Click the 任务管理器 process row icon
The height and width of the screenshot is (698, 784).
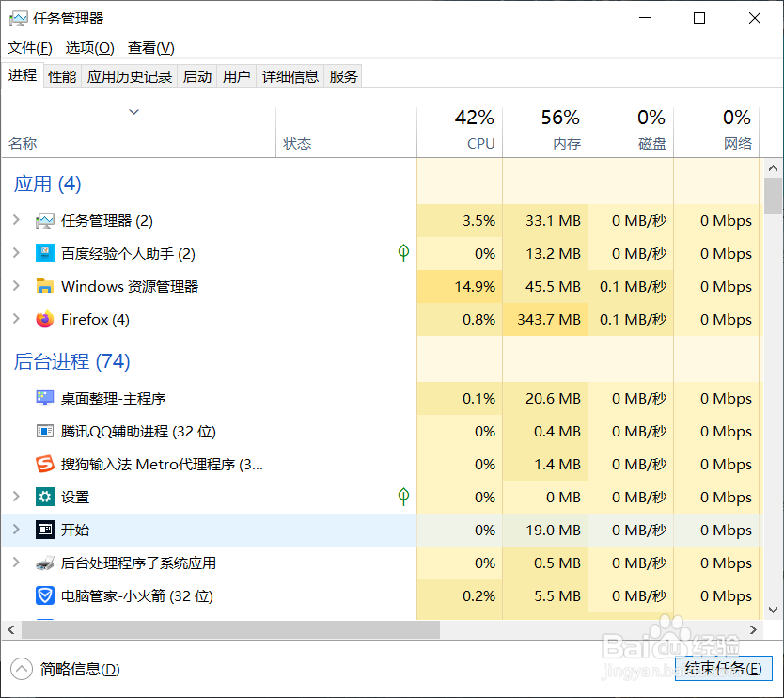click(x=45, y=221)
